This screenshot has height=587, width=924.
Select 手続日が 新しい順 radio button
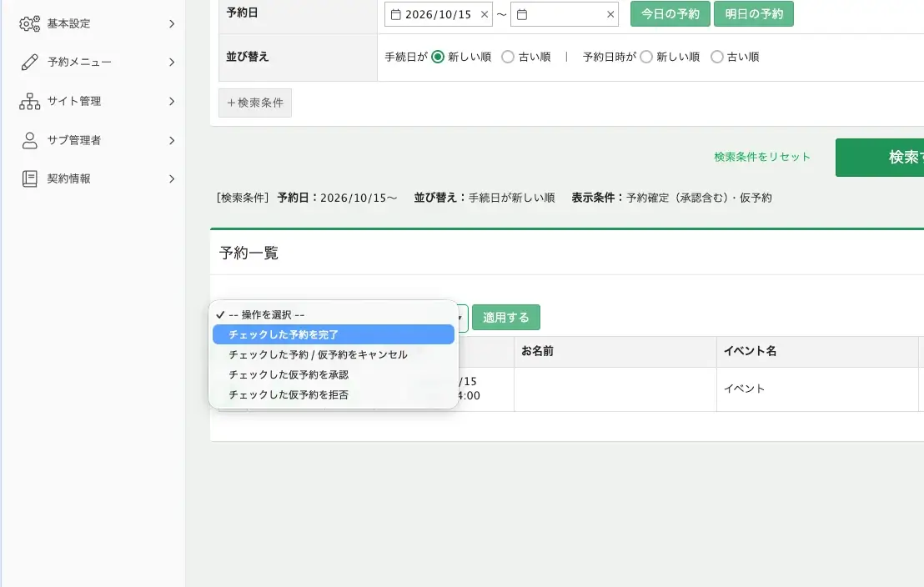(x=438, y=58)
